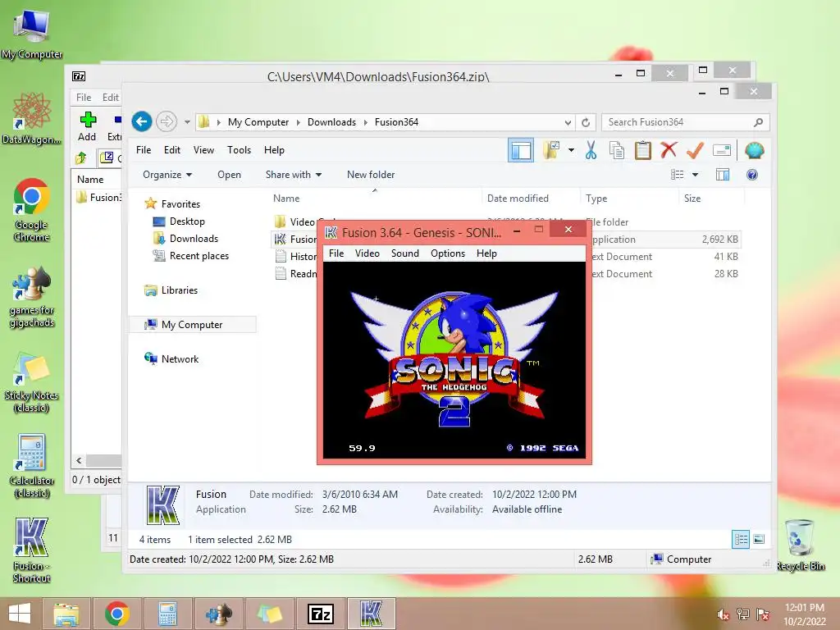Open the Fusion emulator Sound menu
This screenshot has height=630, width=840.
pyautogui.click(x=405, y=253)
